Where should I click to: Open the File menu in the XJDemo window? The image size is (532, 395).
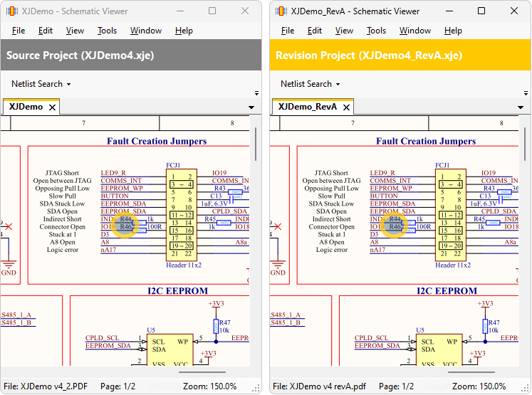19,31
